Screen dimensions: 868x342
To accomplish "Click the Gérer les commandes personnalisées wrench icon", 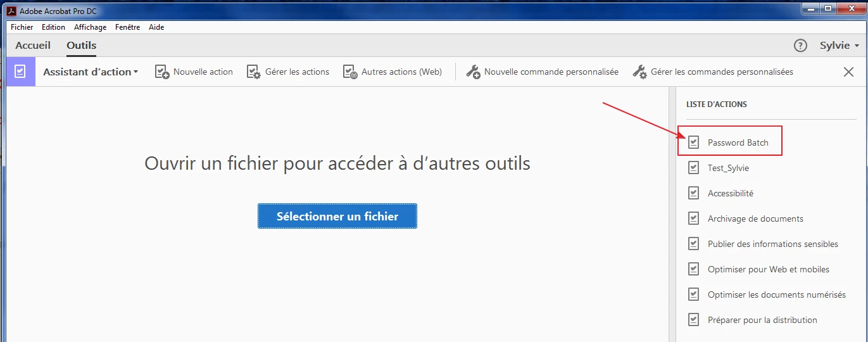I will (x=639, y=72).
